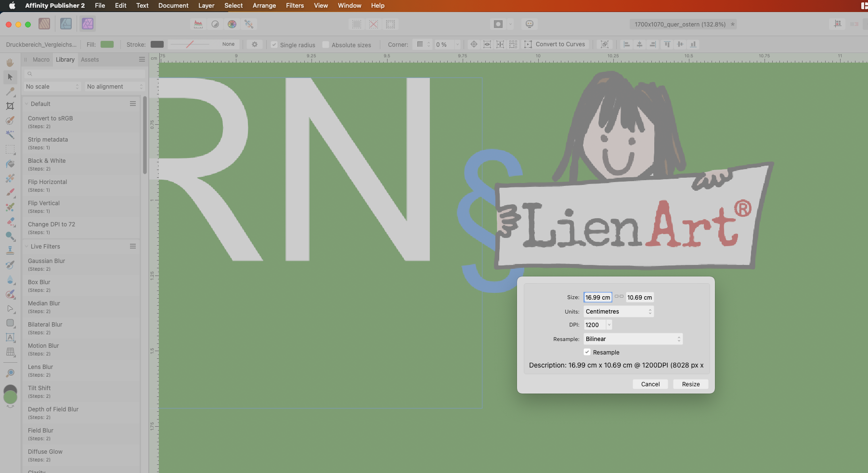This screenshot has width=868, height=473.
Task: Switch to Photo persona
Action: pyautogui.click(x=88, y=24)
